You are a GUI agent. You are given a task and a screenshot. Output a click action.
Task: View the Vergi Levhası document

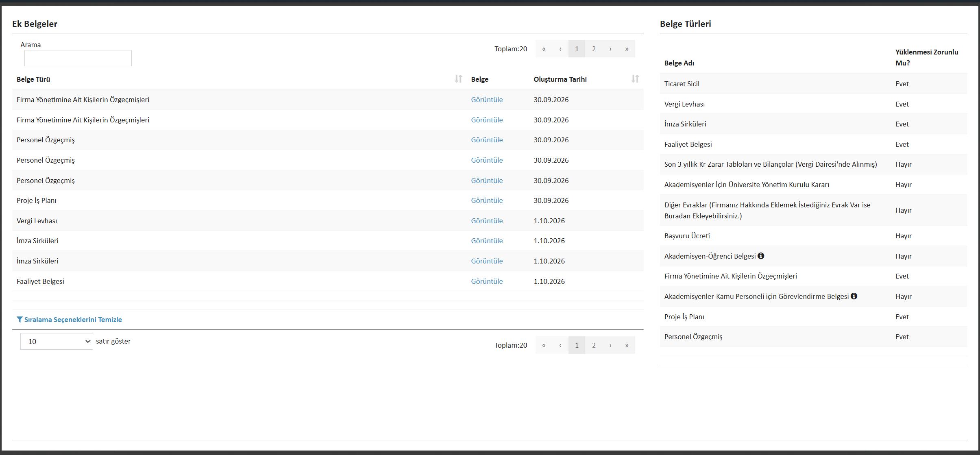pos(487,221)
